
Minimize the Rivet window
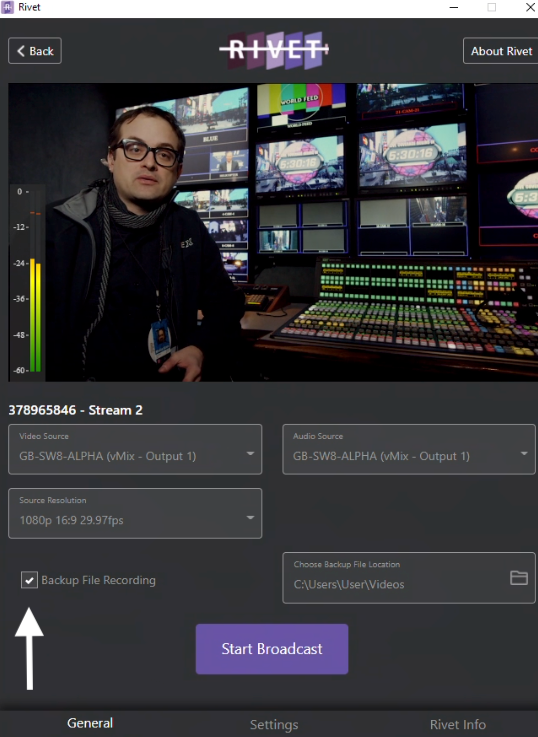[x=453, y=7]
